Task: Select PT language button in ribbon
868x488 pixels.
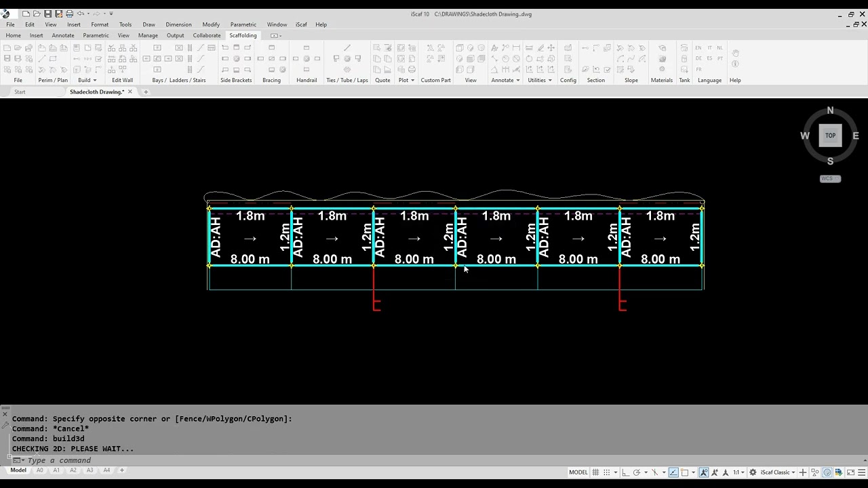Action: tap(720, 58)
